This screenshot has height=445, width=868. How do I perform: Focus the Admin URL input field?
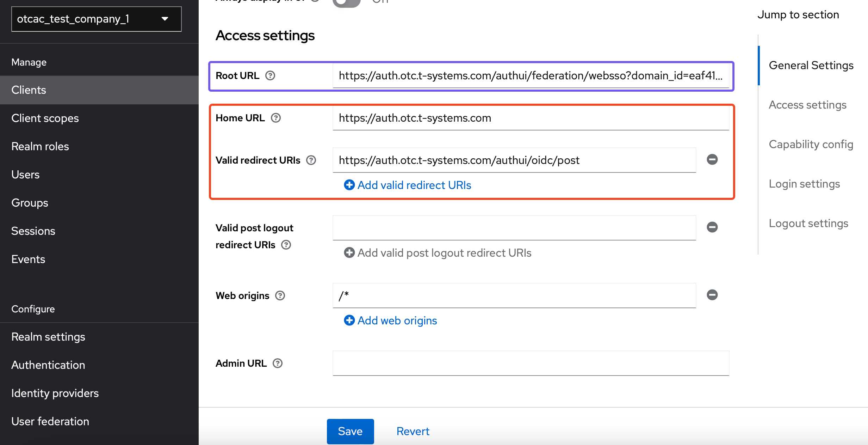[531, 363]
